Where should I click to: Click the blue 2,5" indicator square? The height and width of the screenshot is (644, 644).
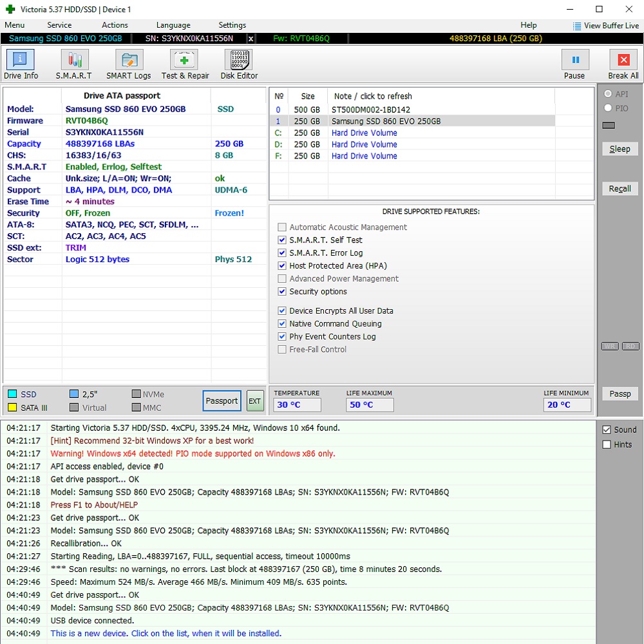pos(74,394)
